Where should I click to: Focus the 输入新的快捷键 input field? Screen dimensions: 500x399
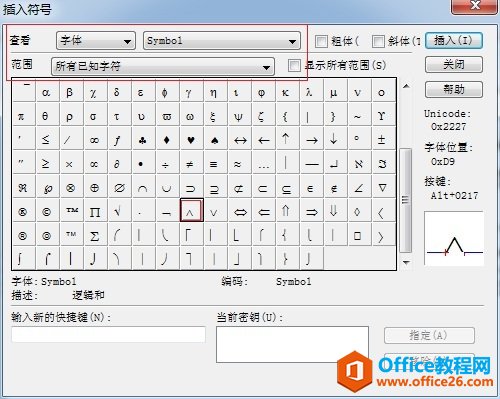pos(108,334)
